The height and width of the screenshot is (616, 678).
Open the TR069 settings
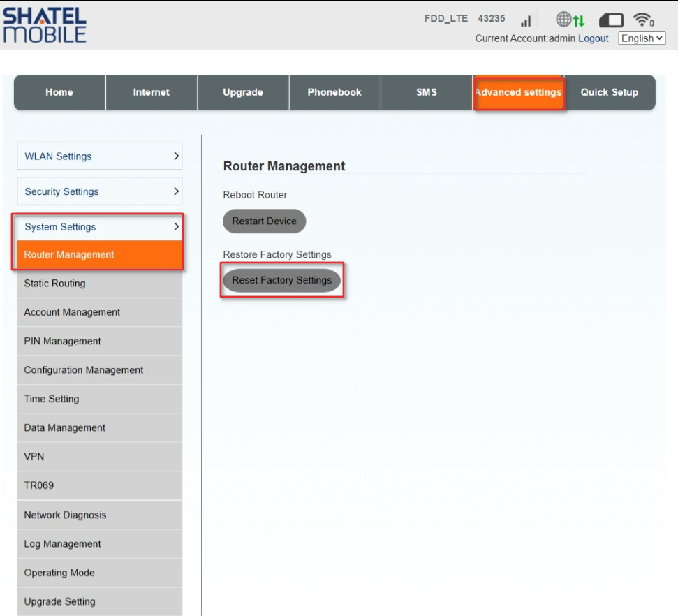[99, 485]
